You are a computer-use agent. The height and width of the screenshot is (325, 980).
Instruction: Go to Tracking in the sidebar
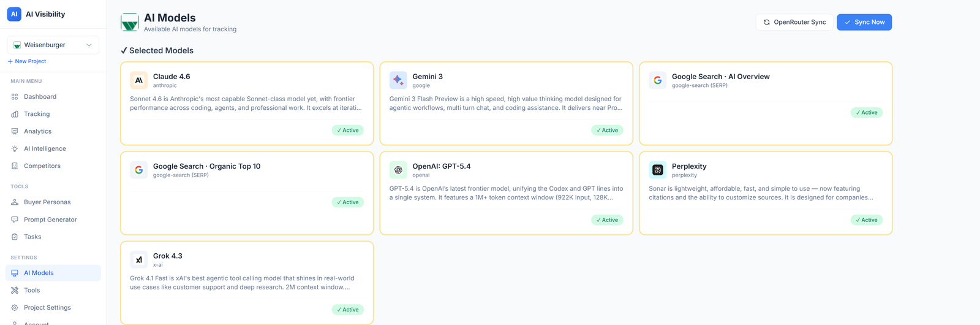(53, 114)
